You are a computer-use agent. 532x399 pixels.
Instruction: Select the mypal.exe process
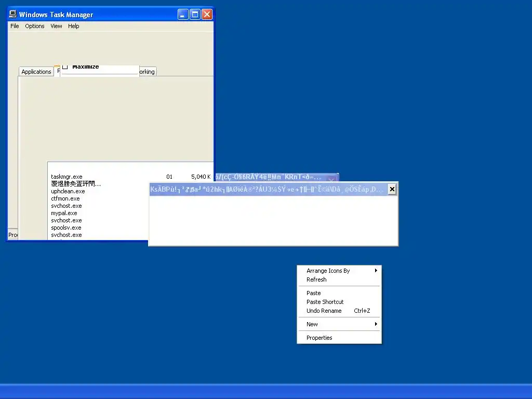64,213
